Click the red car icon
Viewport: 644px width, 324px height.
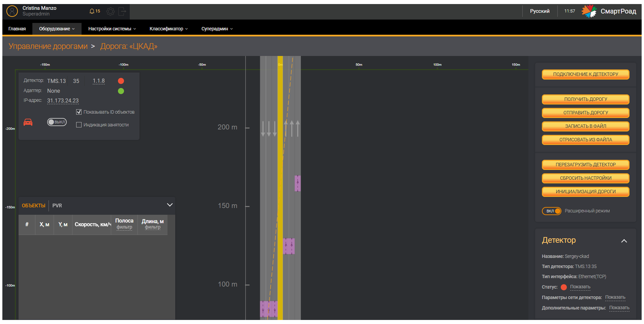tap(28, 122)
